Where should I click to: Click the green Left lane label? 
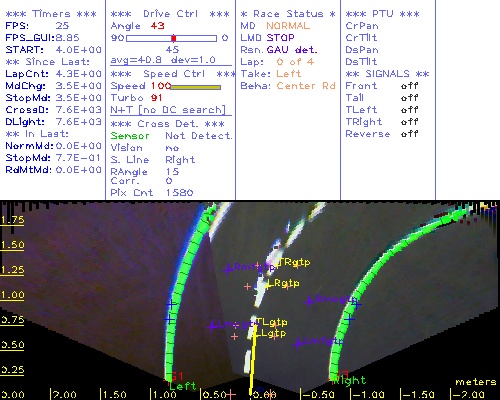point(183,386)
